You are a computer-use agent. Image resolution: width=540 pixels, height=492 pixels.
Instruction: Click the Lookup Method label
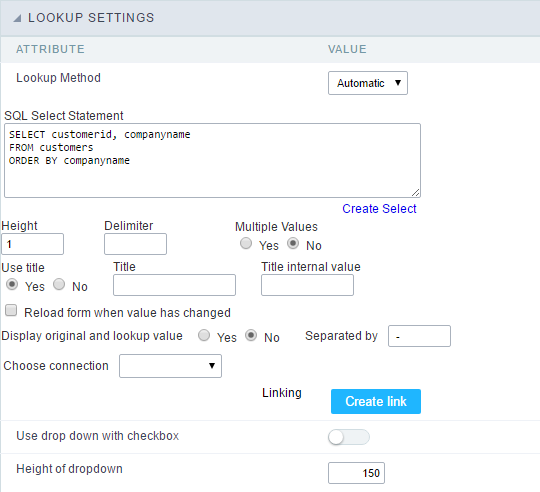click(x=59, y=78)
